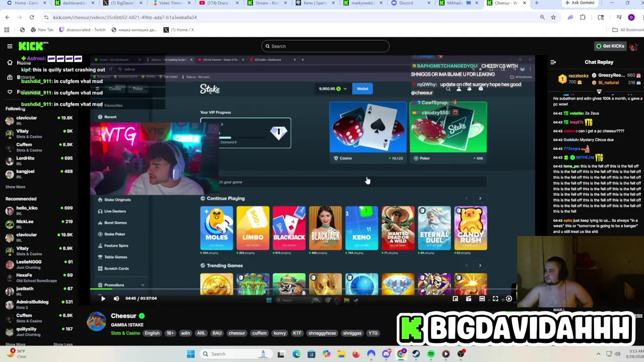
Task: Click the Kick logo
Action: point(33,46)
